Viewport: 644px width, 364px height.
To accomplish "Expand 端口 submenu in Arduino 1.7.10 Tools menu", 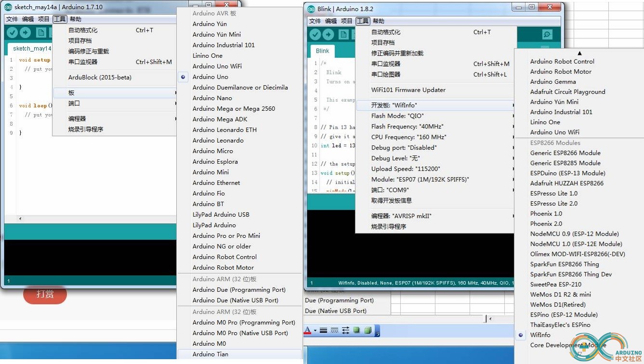I will (x=115, y=103).
